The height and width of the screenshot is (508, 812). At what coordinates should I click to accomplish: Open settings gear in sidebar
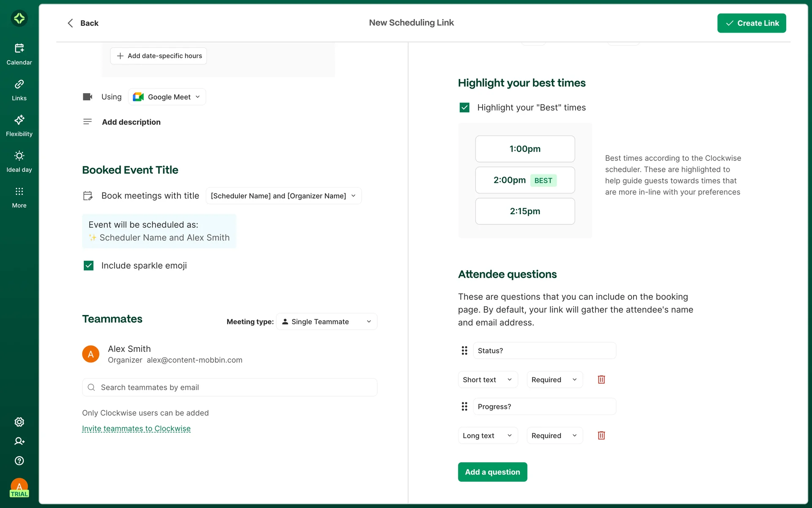19,422
